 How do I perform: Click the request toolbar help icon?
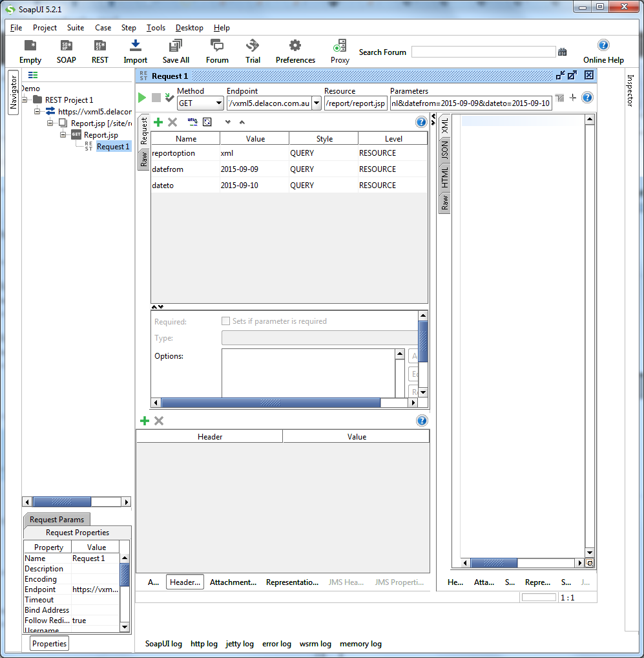[587, 98]
